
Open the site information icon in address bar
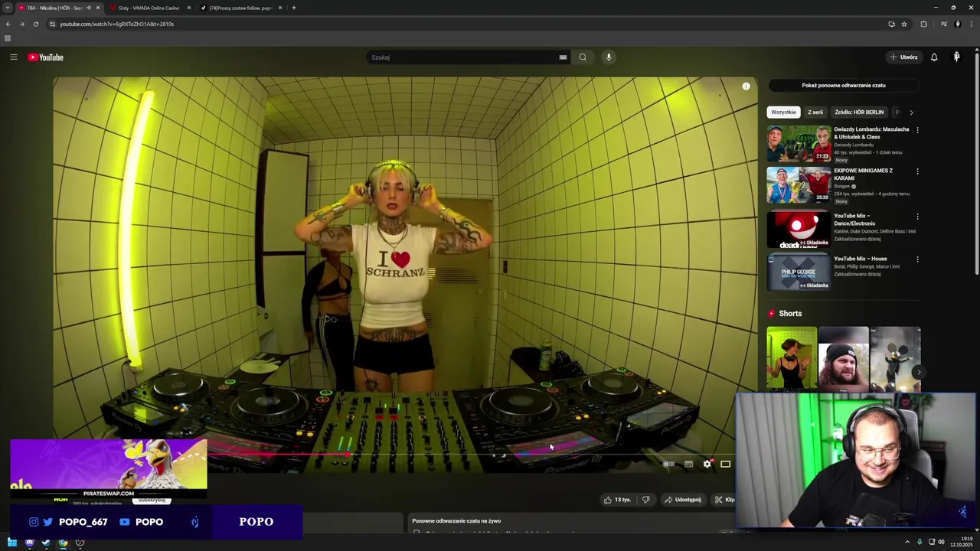(x=52, y=24)
